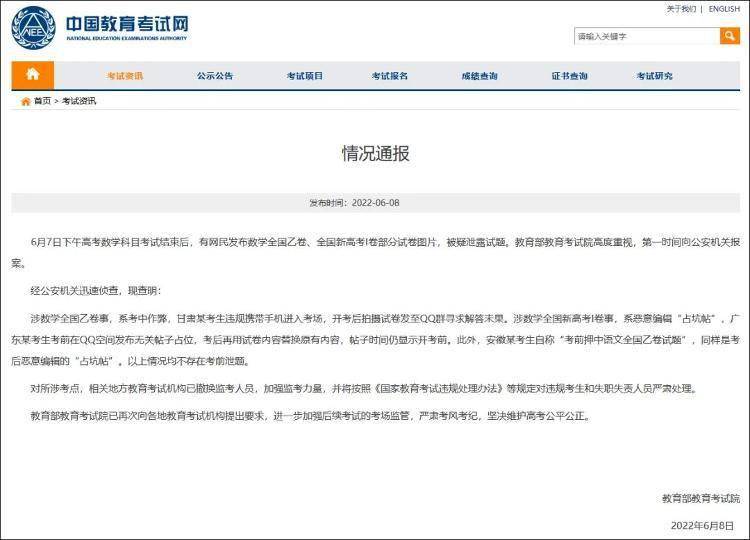Click the 考试资讯 breadcrumb link
Screen dimensions: 750x540
79,101
